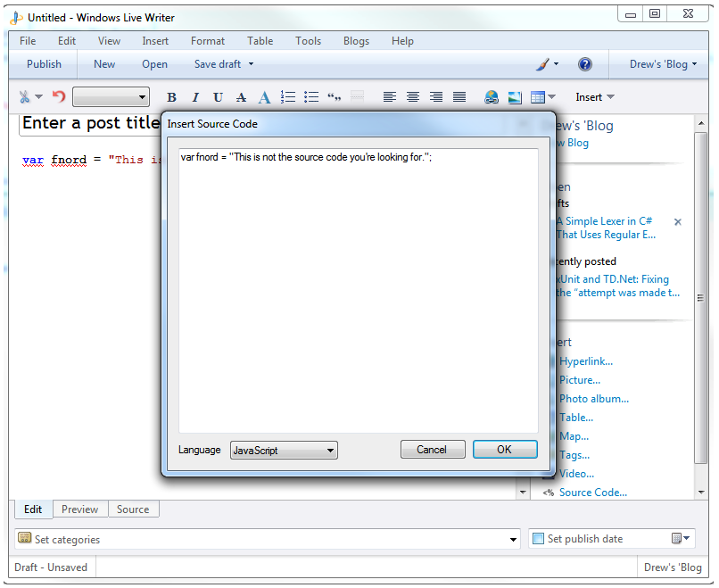Open the Hyperlink... sidebar link
This screenshot has width=719, height=588.
click(586, 361)
